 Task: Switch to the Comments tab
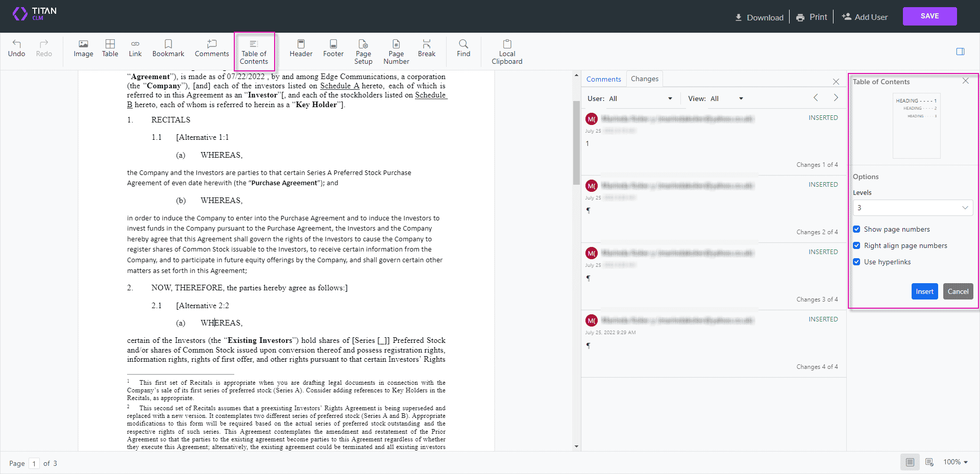point(603,79)
